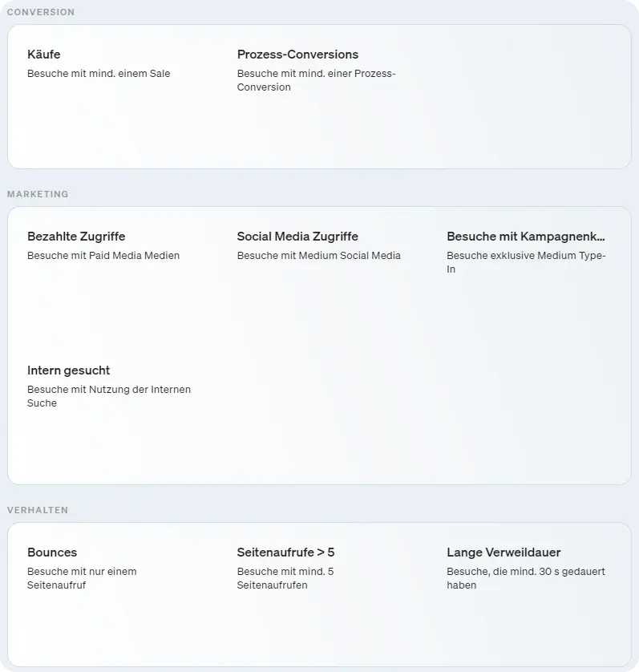Screen dimensions: 639x672
Task: Open the truncated 'Besuche mit Kampagnenk…' title
Action: 525,237
